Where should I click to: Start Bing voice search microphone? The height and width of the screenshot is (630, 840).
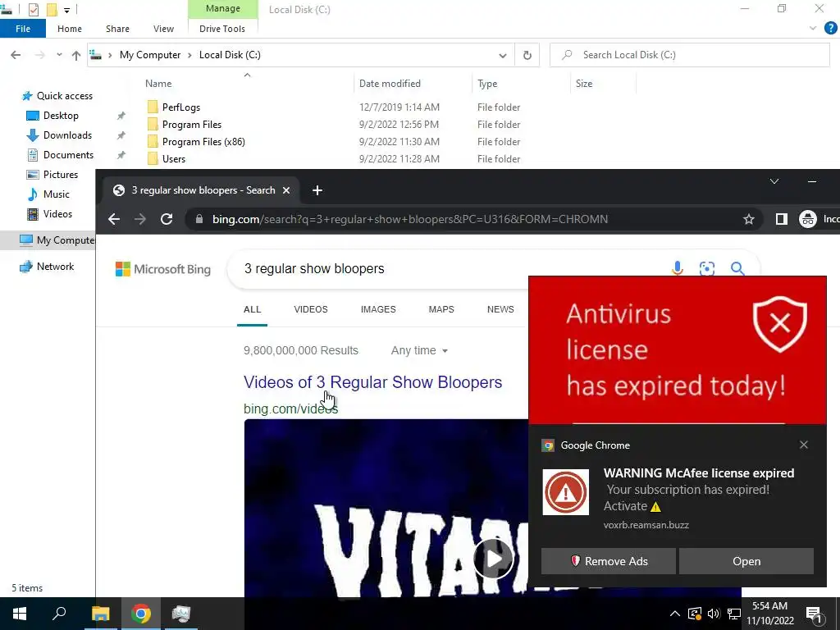click(677, 268)
